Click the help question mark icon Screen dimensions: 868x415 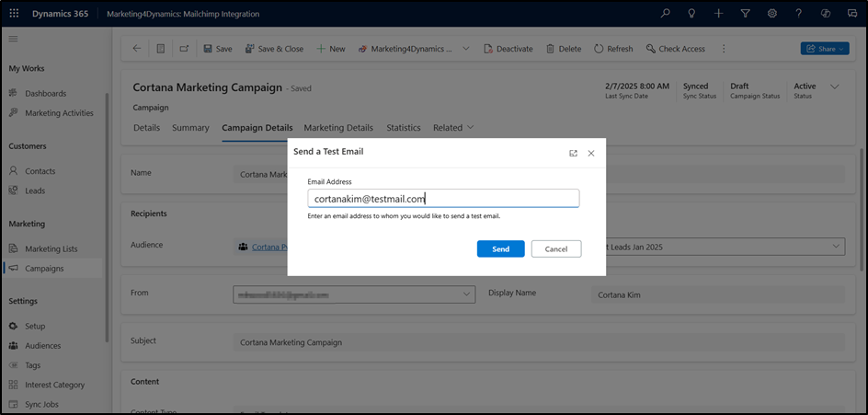pos(799,14)
